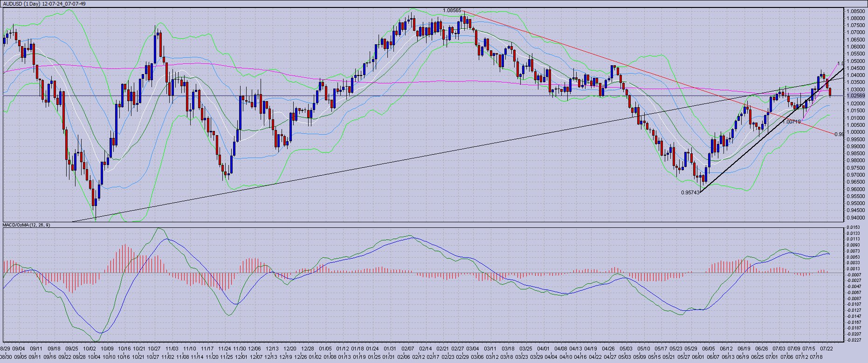Click the 04/26 date on time axis

pyautogui.click(x=608, y=348)
